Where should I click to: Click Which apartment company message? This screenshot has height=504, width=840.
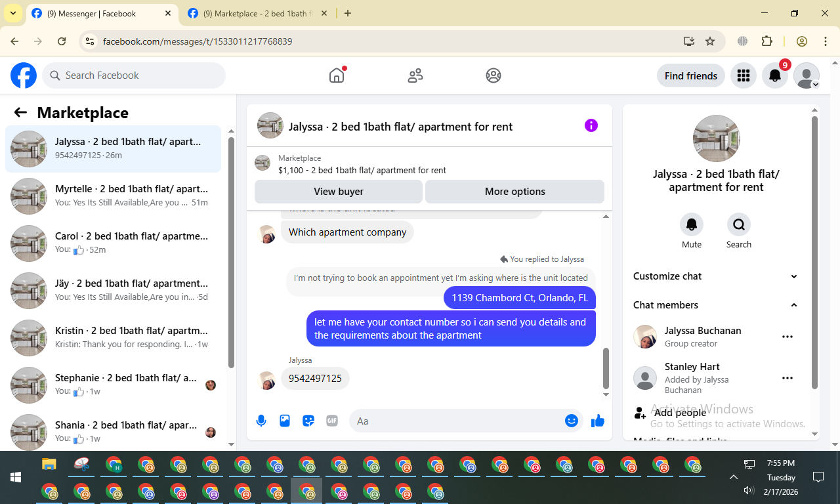[347, 232]
